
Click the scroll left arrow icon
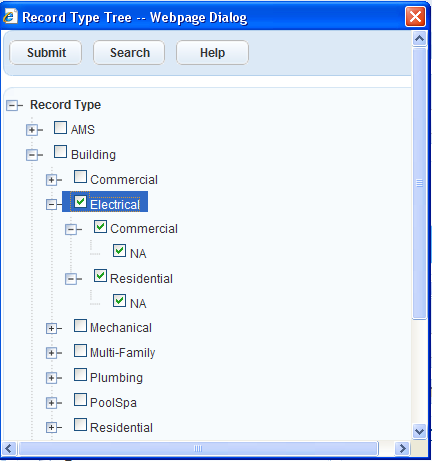[x=9, y=448]
